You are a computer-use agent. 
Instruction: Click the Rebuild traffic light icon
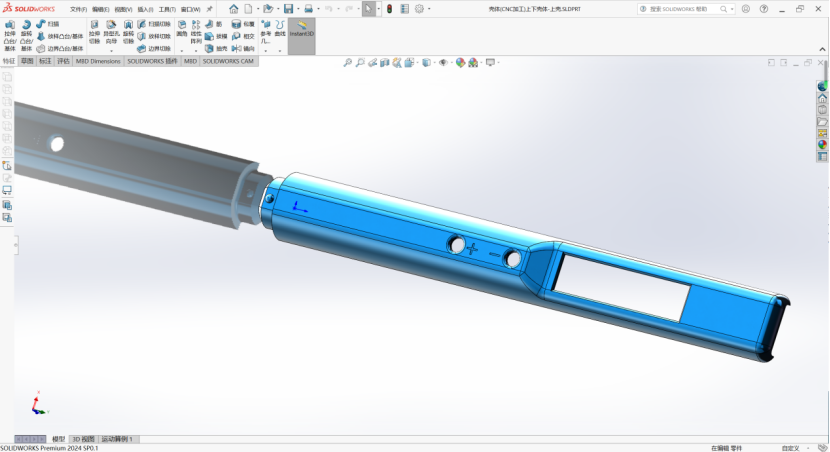pyautogui.click(x=389, y=9)
